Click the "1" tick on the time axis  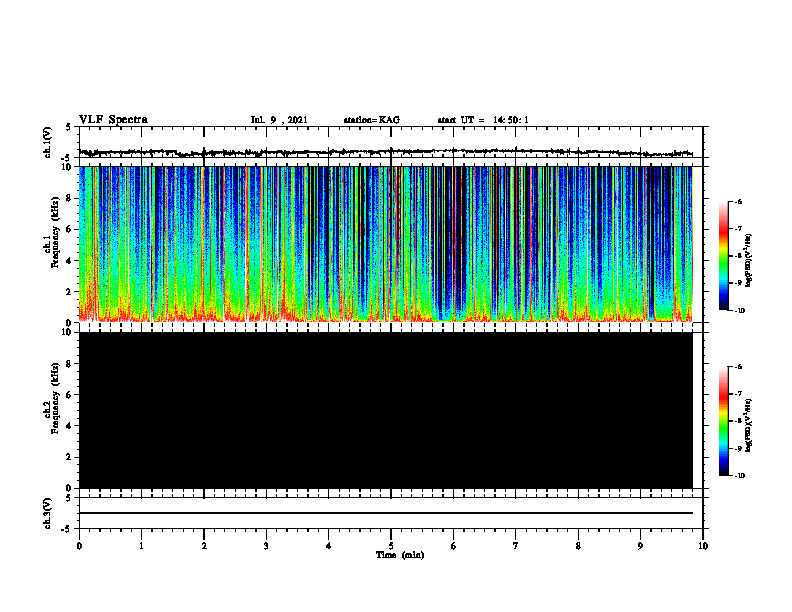[x=141, y=546]
